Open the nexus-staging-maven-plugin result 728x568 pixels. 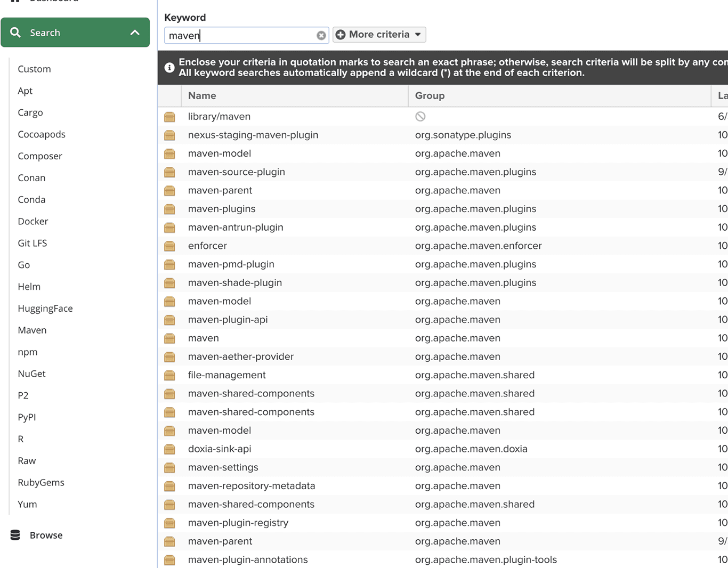click(253, 135)
